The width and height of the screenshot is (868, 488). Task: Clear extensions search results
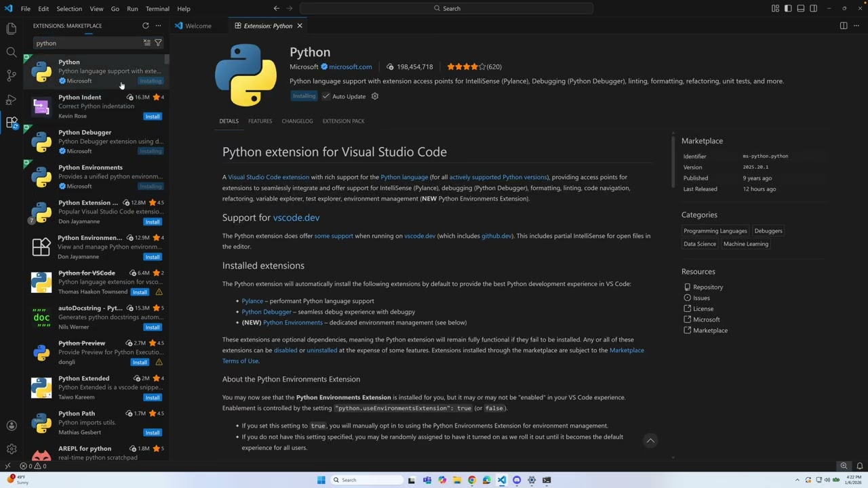tap(146, 43)
